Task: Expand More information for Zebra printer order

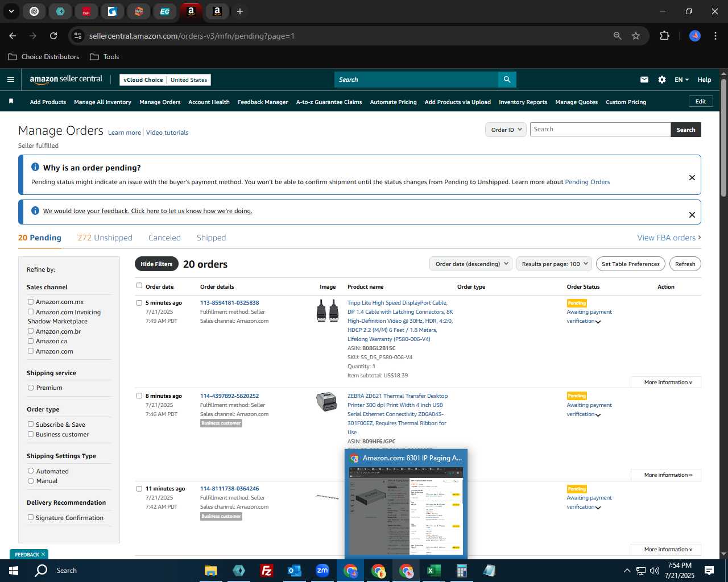Action: [x=666, y=475]
